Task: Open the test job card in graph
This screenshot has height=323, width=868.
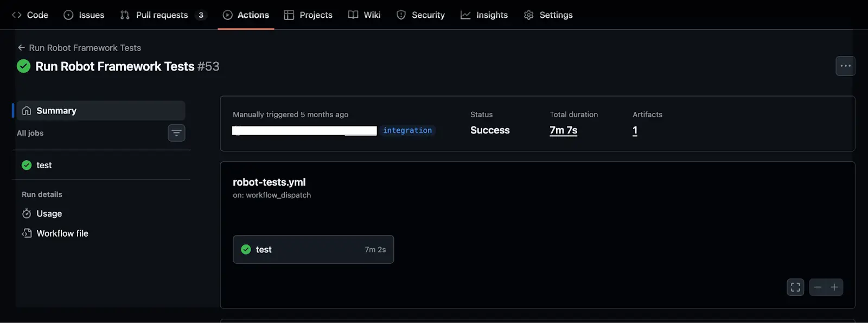Action: [314, 250]
